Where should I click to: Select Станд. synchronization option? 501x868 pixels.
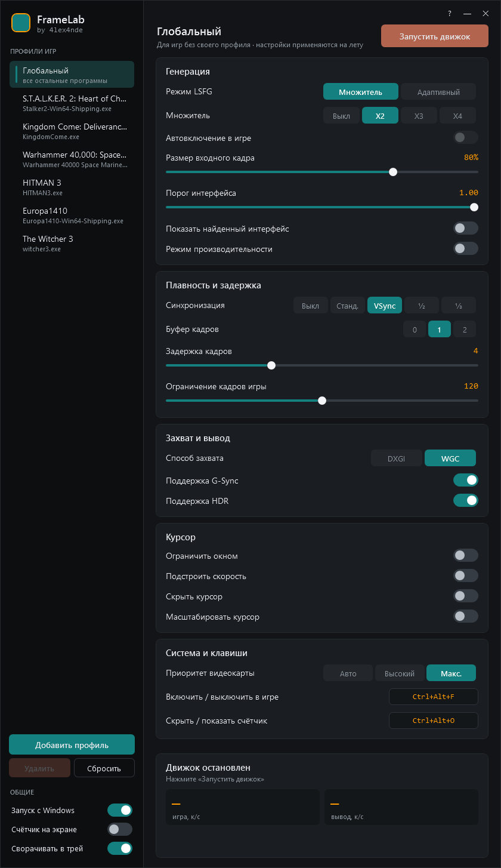[x=347, y=306]
